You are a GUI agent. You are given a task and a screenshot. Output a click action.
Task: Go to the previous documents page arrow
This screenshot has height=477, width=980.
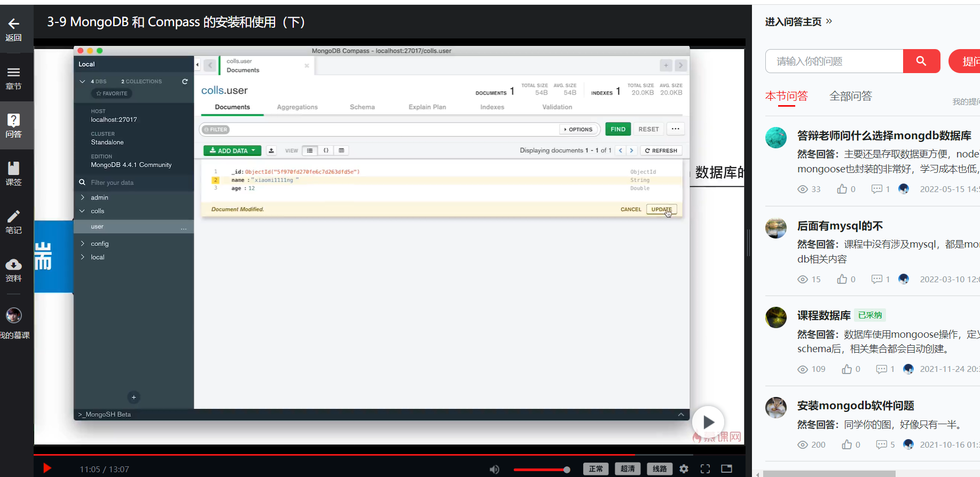(x=621, y=150)
